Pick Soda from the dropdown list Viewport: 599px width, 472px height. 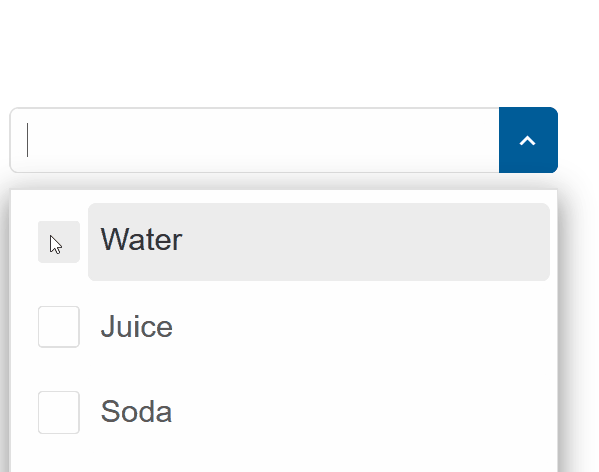(319, 412)
